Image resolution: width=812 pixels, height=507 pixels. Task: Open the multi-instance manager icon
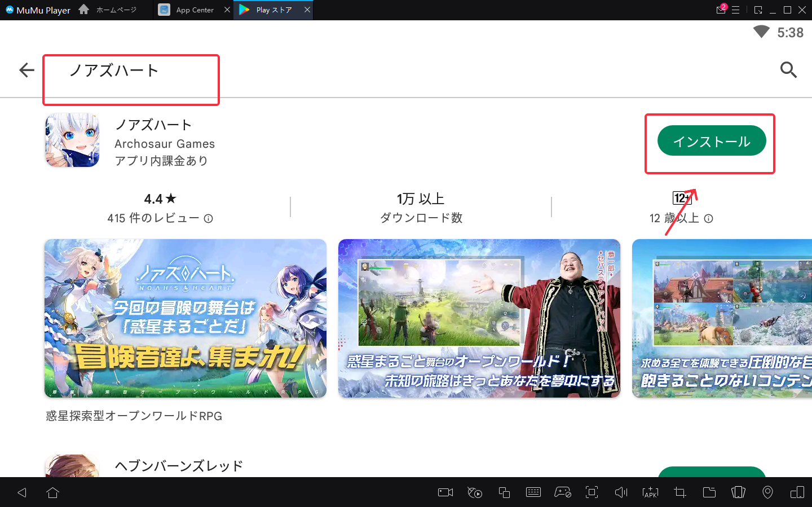click(504, 492)
